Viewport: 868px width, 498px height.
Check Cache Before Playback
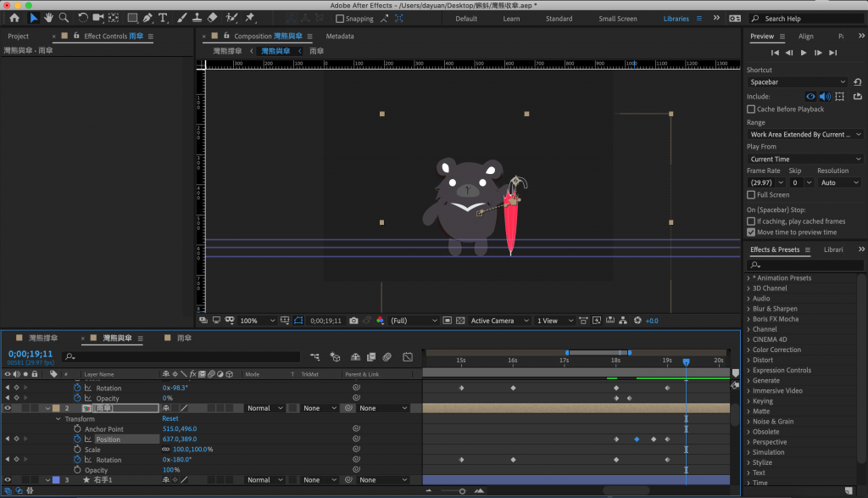[751, 109]
